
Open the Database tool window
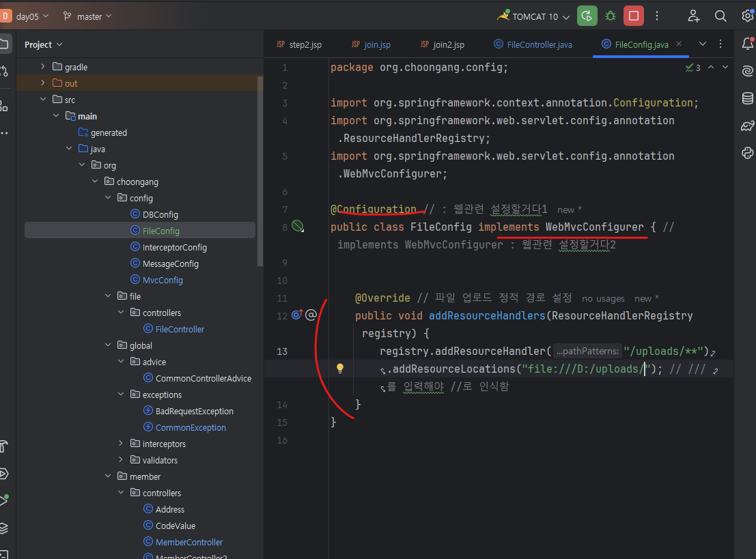pyautogui.click(x=747, y=98)
